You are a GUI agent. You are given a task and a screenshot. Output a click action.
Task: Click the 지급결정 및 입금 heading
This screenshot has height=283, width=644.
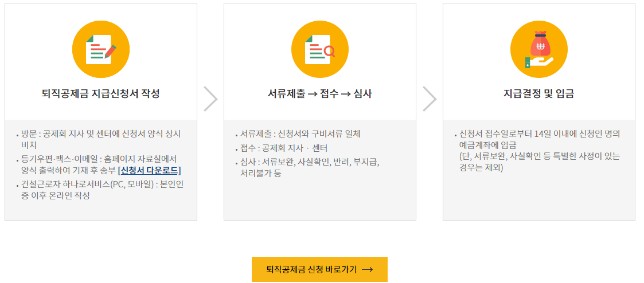click(x=539, y=94)
